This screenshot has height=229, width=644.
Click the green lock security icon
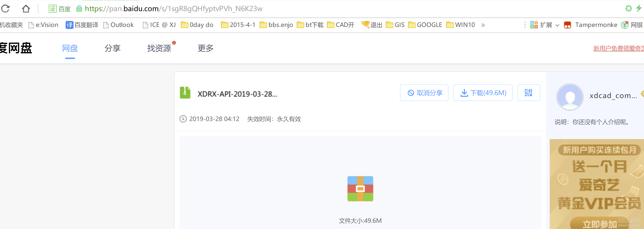(79, 9)
